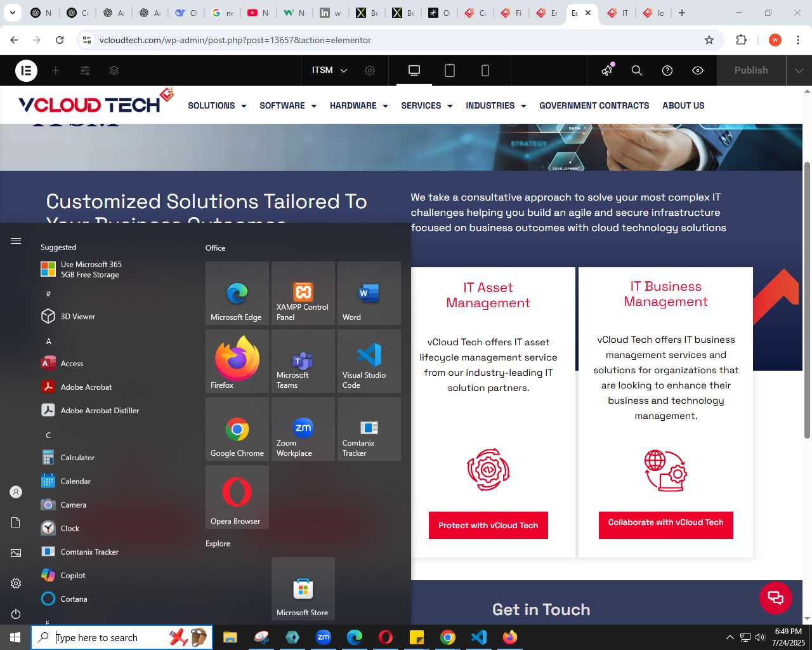Expand the HARDWARE menu
This screenshot has height=650, width=812.
tap(359, 105)
